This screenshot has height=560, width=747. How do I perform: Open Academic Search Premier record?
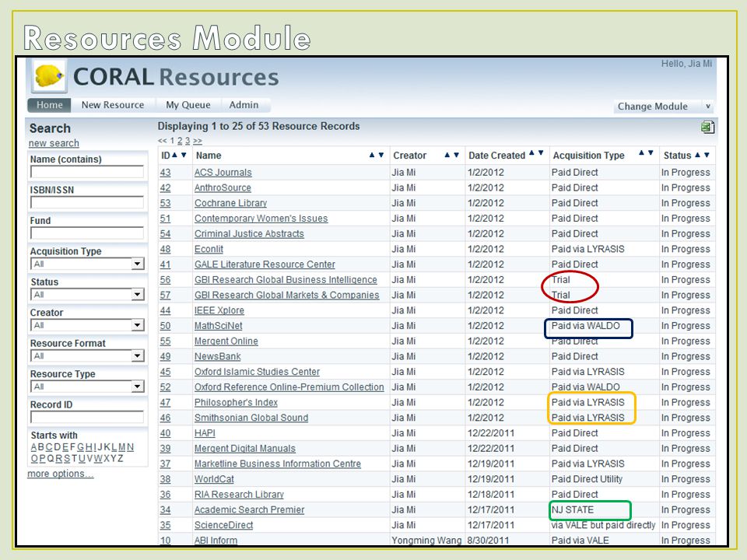[249, 509]
